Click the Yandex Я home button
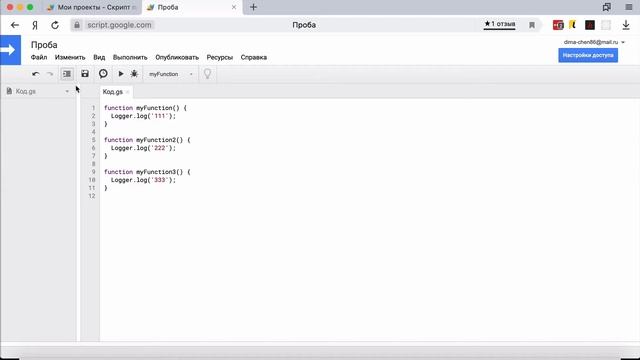 click(35, 25)
